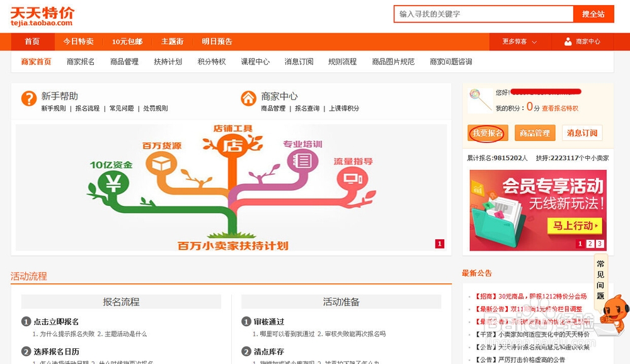This screenshot has height=364, width=630.
Task: Select 消息订阅 in the submenu
Action: [x=299, y=62]
